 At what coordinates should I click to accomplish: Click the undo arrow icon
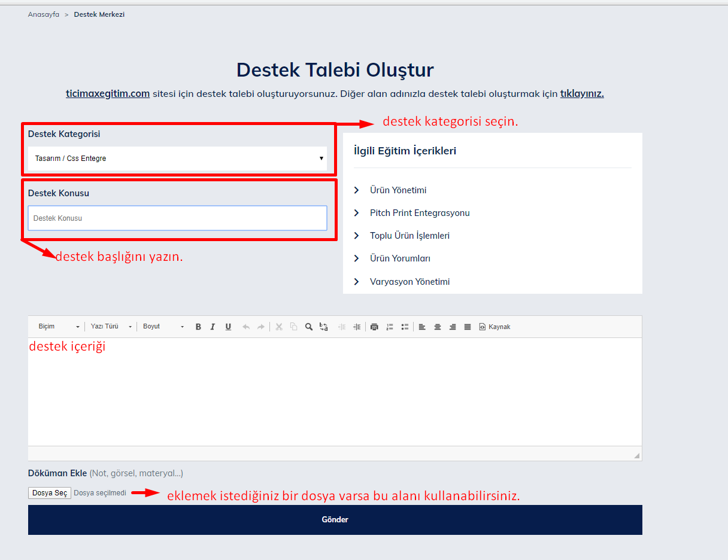point(245,327)
